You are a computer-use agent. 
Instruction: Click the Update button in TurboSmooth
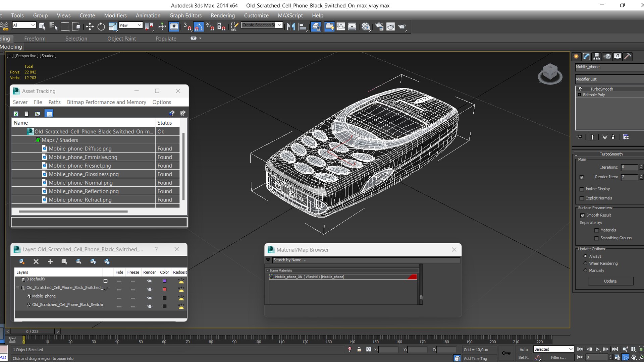(610, 281)
